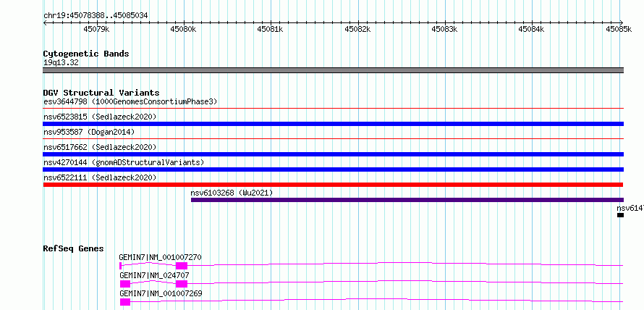
Task: Click the 19q13.32 band label
Action: point(62,63)
